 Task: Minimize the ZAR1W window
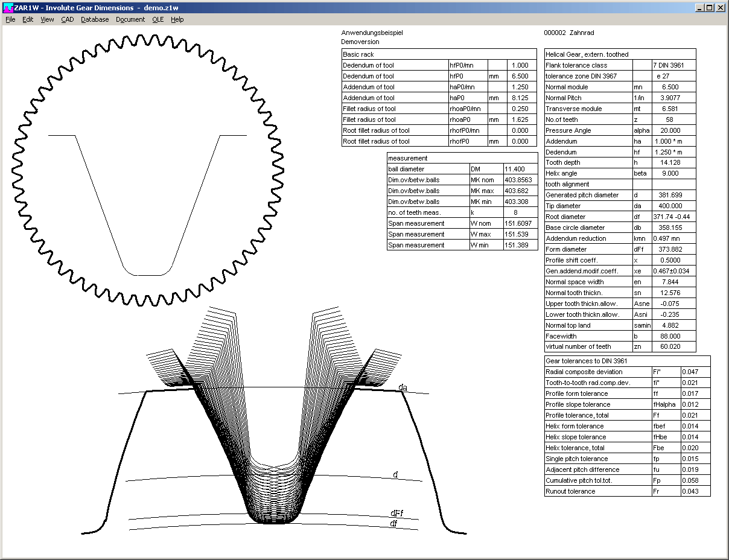point(699,8)
